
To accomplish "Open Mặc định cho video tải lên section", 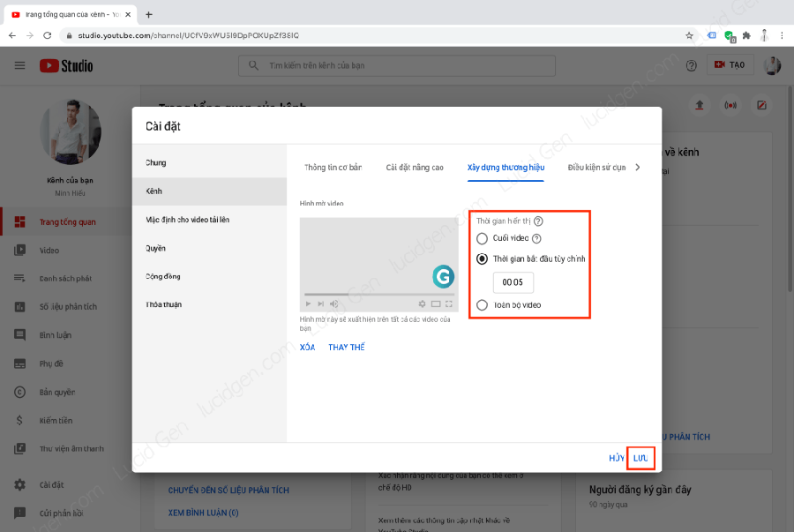I will coord(187,220).
